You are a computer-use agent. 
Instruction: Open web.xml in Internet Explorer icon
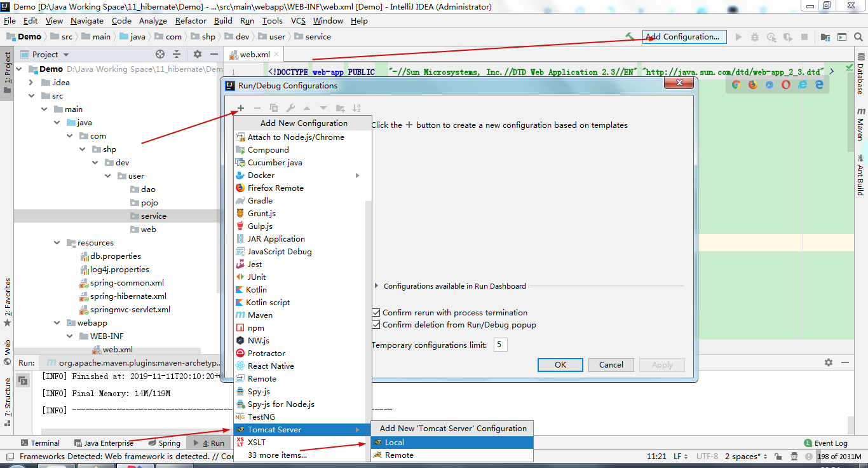(x=803, y=84)
